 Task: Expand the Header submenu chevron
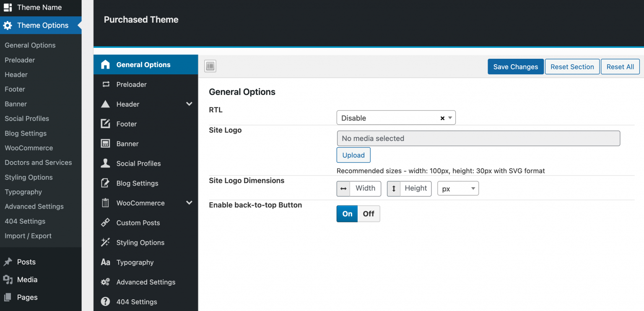pos(189,104)
